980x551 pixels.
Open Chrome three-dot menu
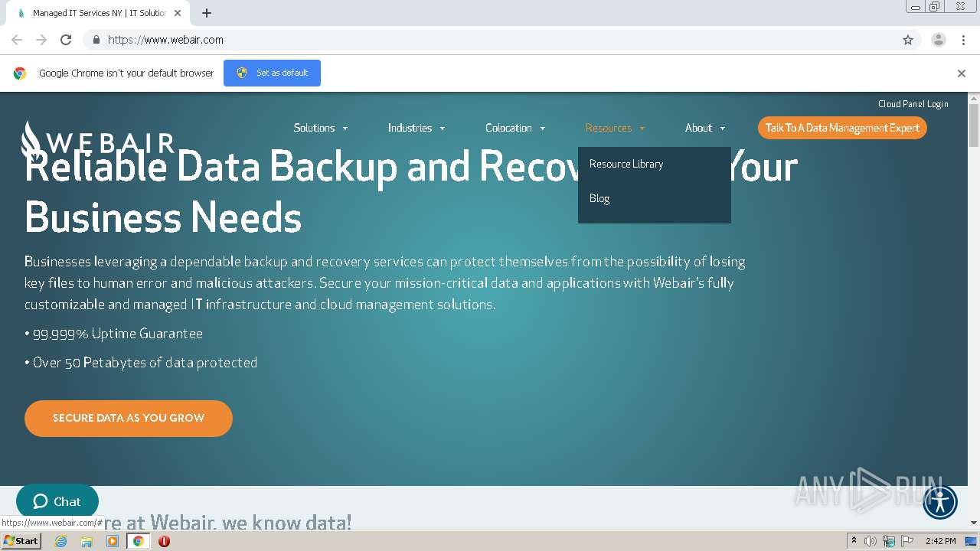[x=963, y=40]
